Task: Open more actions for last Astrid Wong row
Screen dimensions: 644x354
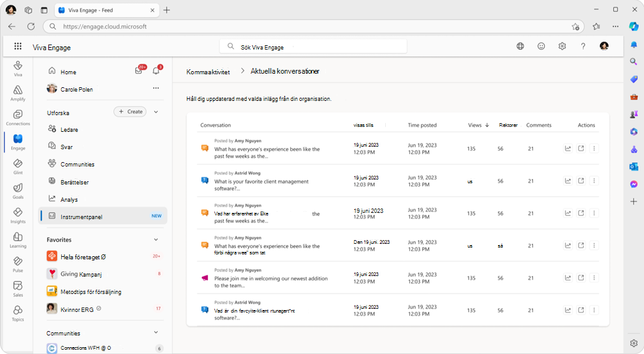Action: [x=594, y=310]
